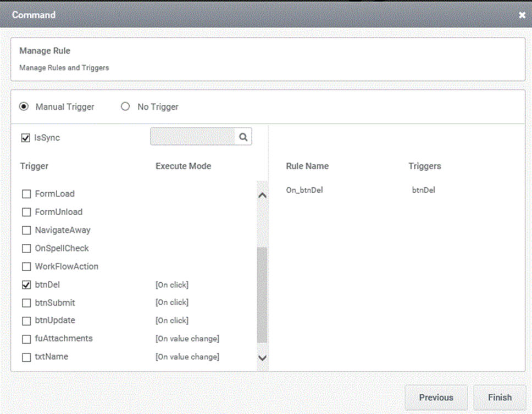Viewport: 532px width, 414px height.
Task: Uncheck the btnDel trigger
Action: click(x=26, y=285)
